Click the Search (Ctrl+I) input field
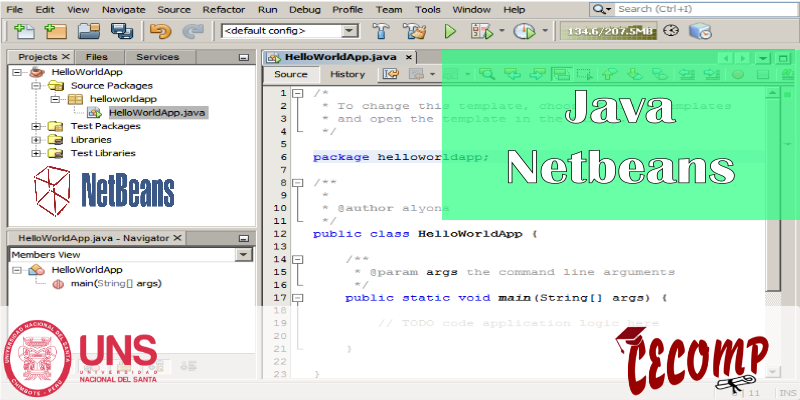Image resolution: width=800 pixels, height=400 pixels. click(x=704, y=9)
